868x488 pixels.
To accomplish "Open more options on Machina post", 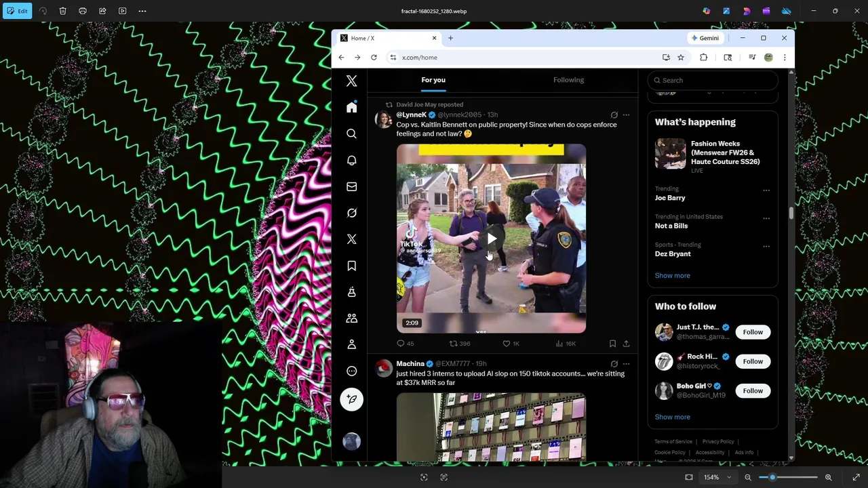I will [626, 364].
